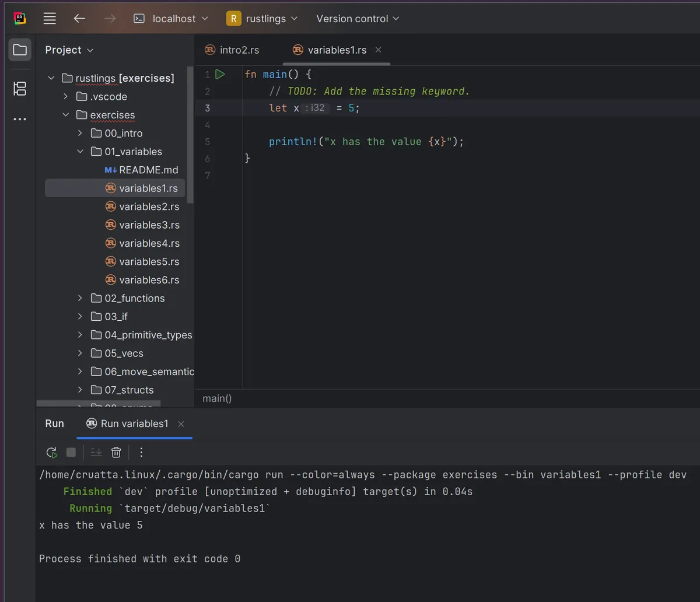Expand the 06_move_semantics folder
700x602 pixels.
(80, 372)
